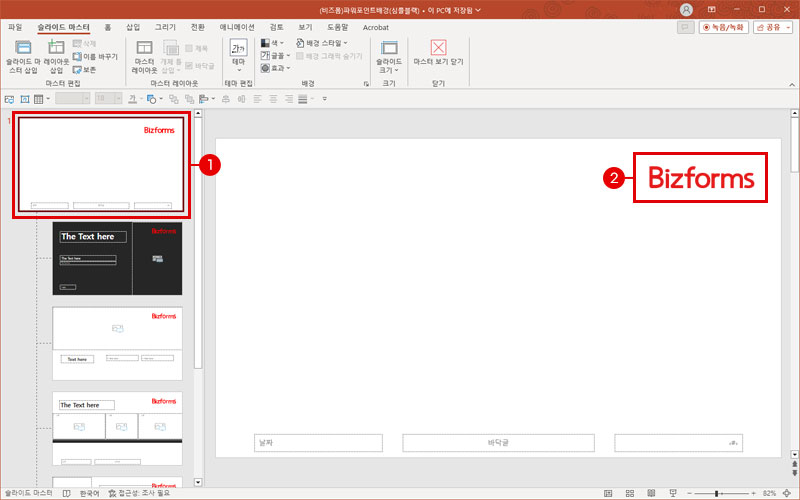Open 마스터 레이아웃 master layout dialog
This screenshot has height=500, width=800.
tap(144, 57)
